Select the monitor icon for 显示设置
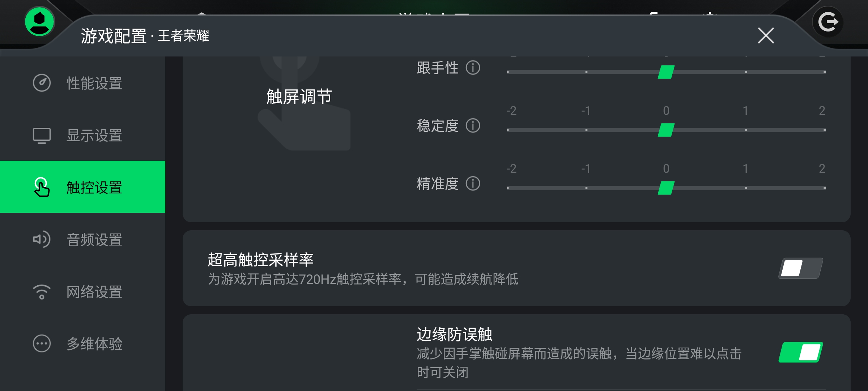The width and height of the screenshot is (868, 391). tap(42, 136)
